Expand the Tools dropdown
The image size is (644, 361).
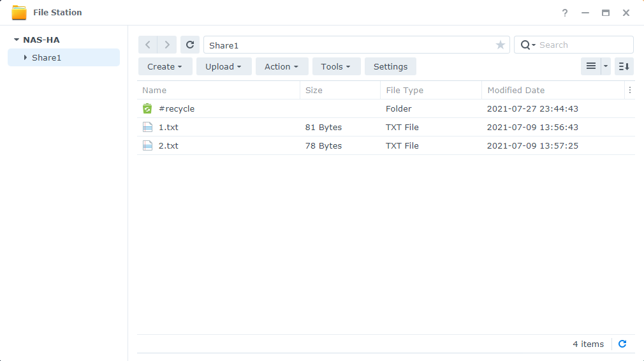[x=336, y=66]
